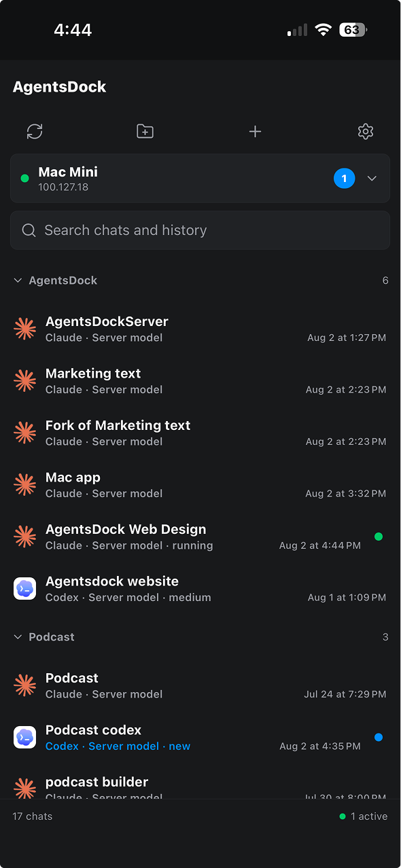Tap the plus icon for new chat

(255, 131)
